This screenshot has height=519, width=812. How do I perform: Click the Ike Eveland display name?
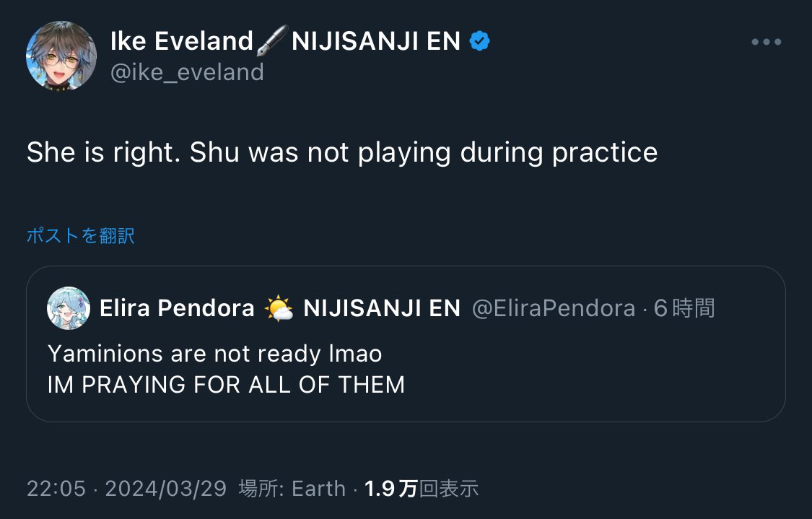point(181,42)
